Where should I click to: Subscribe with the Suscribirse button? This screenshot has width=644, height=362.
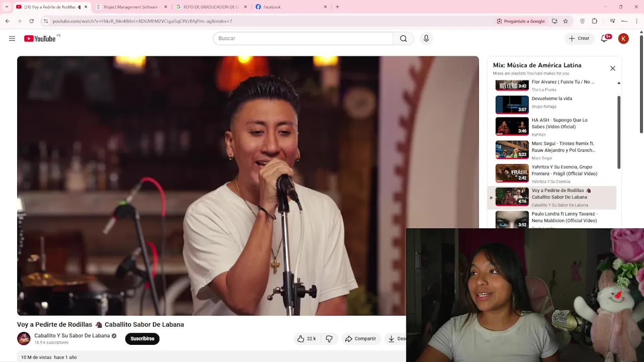pos(142,339)
